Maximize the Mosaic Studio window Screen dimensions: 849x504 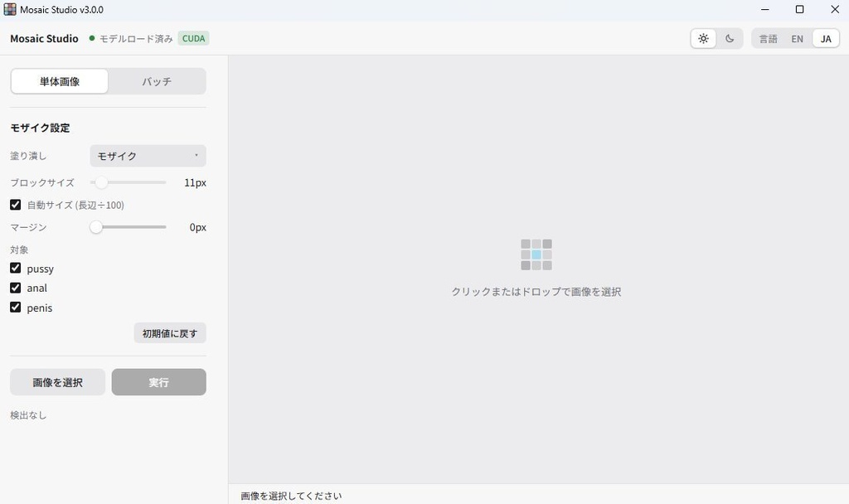tap(800, 9)
